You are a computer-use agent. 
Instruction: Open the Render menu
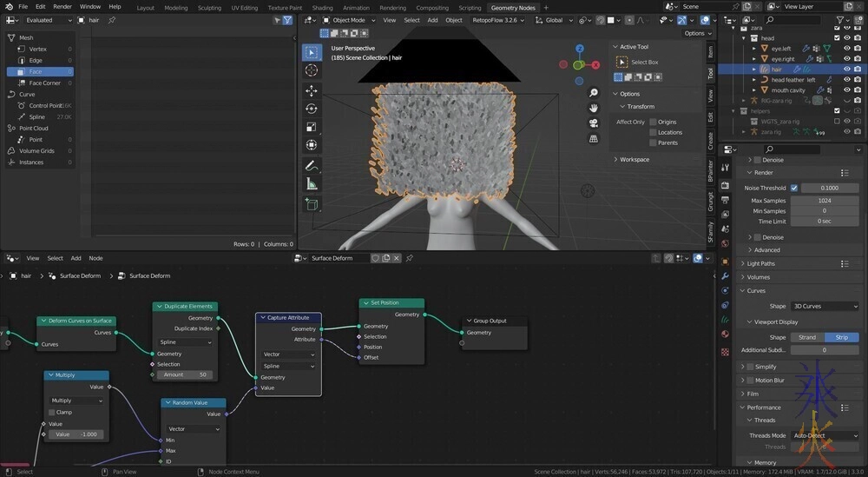[x=62, y=7]
